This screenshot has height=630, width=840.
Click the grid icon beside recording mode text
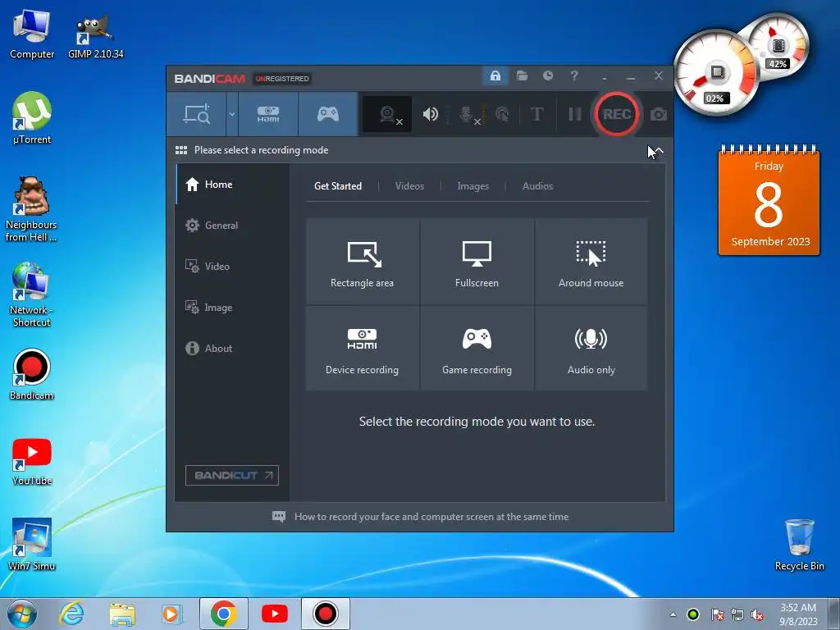click(181, 150)
